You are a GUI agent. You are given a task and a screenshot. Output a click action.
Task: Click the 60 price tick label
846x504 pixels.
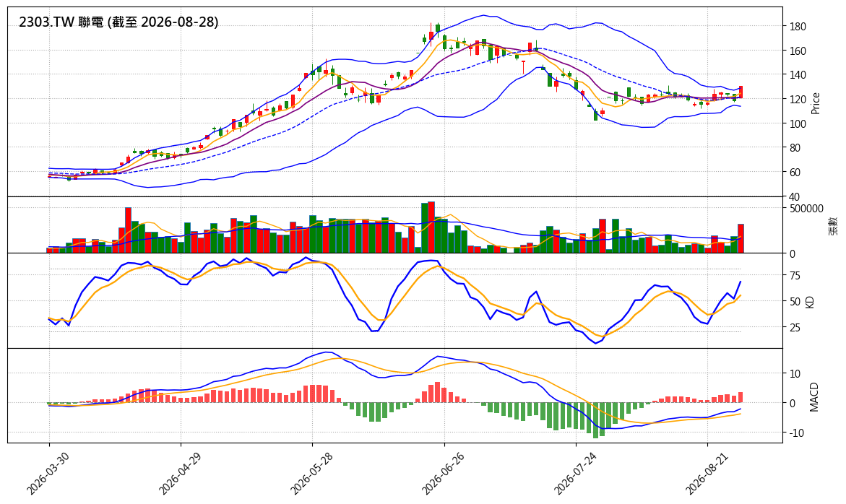[x=795, y=173]
